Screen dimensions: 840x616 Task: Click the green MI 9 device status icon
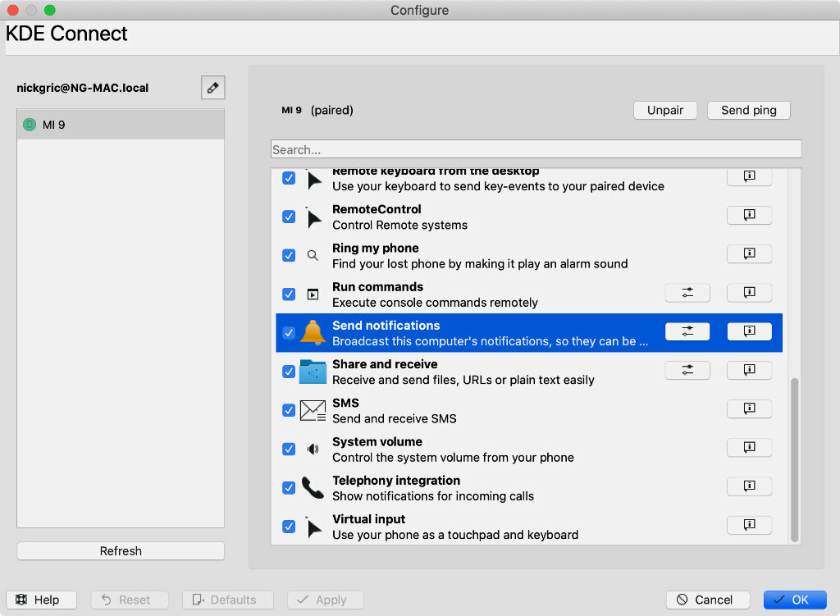tap(30, 125)
